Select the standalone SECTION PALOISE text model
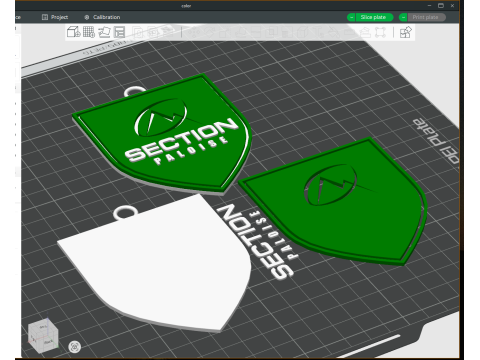 pos(257,242)
